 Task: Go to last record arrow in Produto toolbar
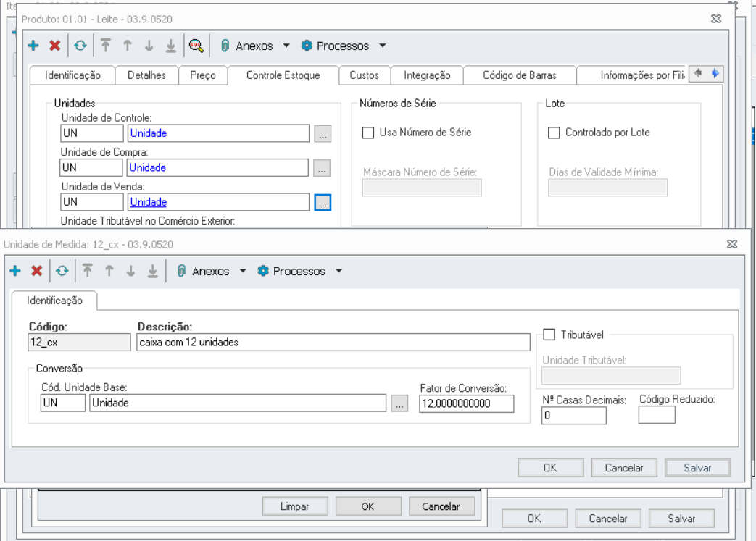tap(170, 46)
